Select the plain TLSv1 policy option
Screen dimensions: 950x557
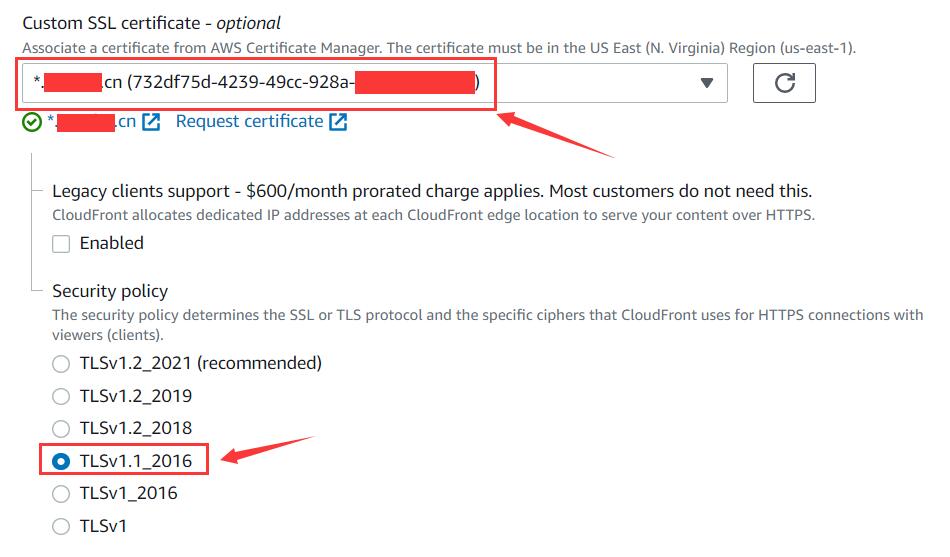(x=62, y=526)
